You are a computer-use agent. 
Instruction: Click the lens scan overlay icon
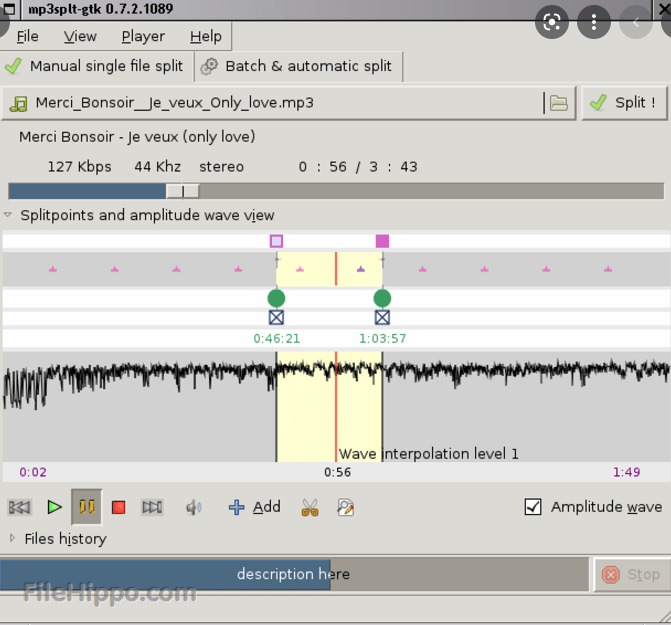coord(552,22)
